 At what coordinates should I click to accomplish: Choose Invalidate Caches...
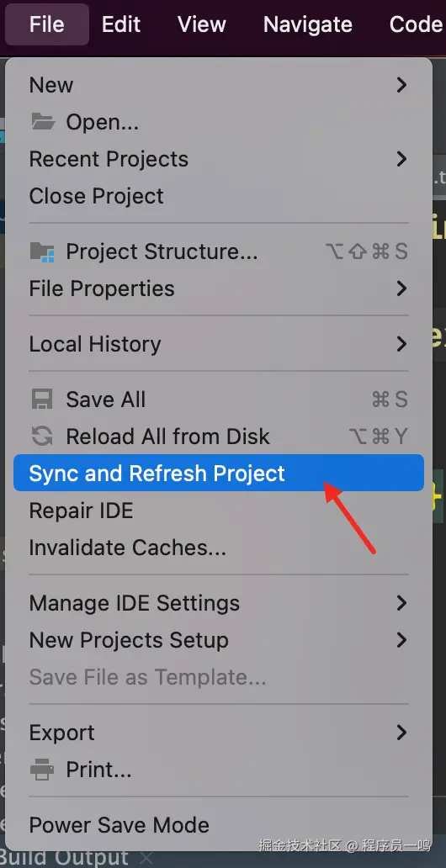click(x=218, y=548)
